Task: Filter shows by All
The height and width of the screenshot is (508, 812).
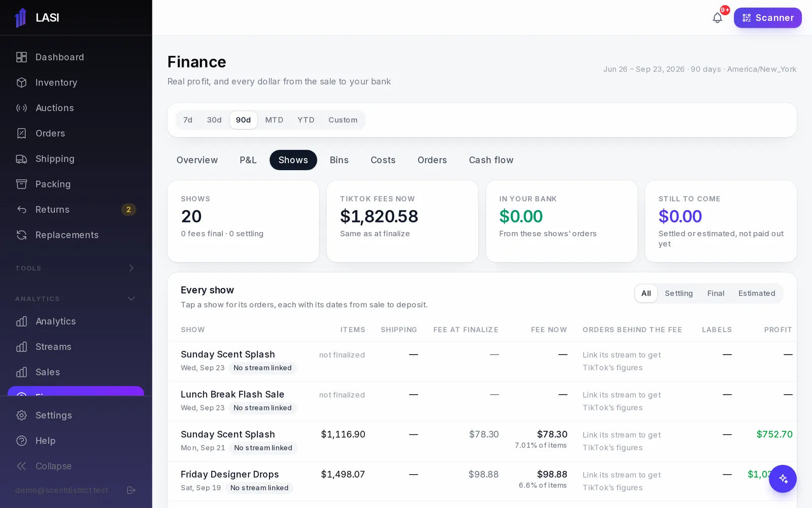Action: click(x=646, y=293)
